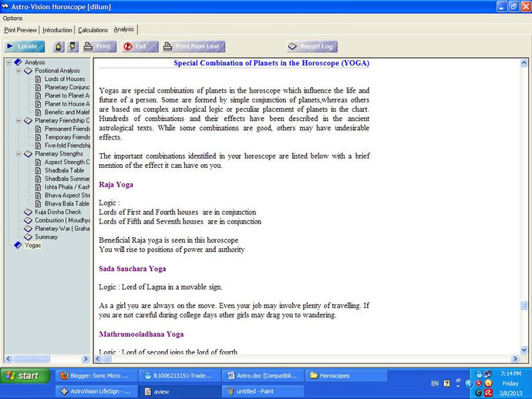
Task: Click the up arrow hand icon in toolbar
Action: (x=59, y=46)
